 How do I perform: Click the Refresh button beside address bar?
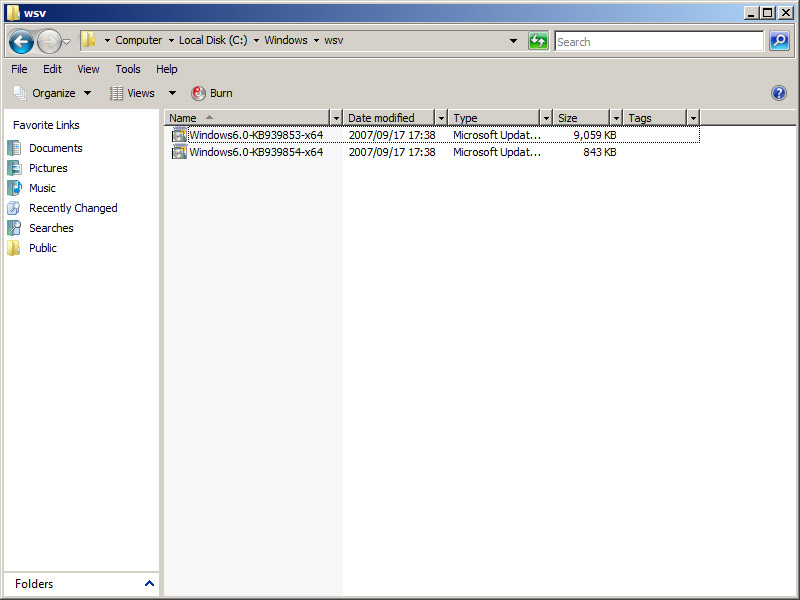538,41
